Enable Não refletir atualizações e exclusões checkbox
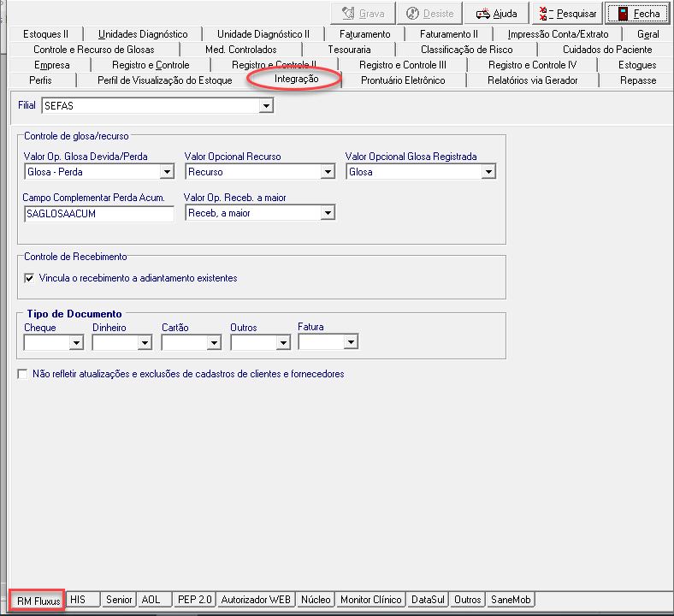 [22, 374]
